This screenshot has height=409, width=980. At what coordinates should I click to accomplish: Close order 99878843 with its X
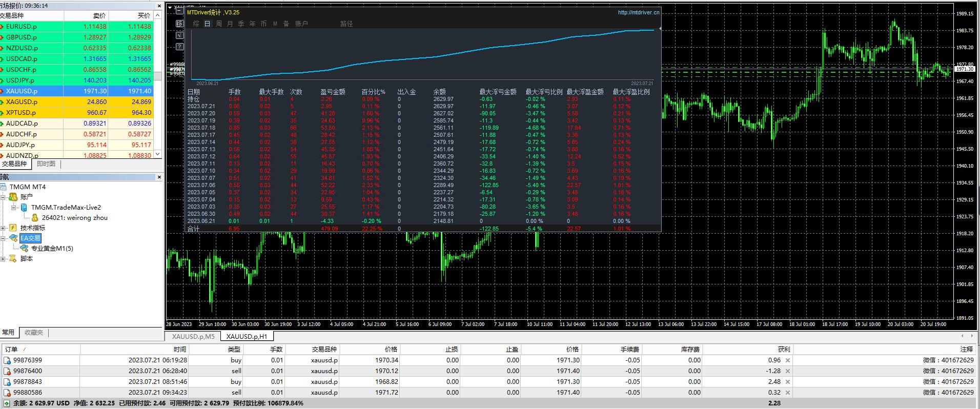pos(788,382)
